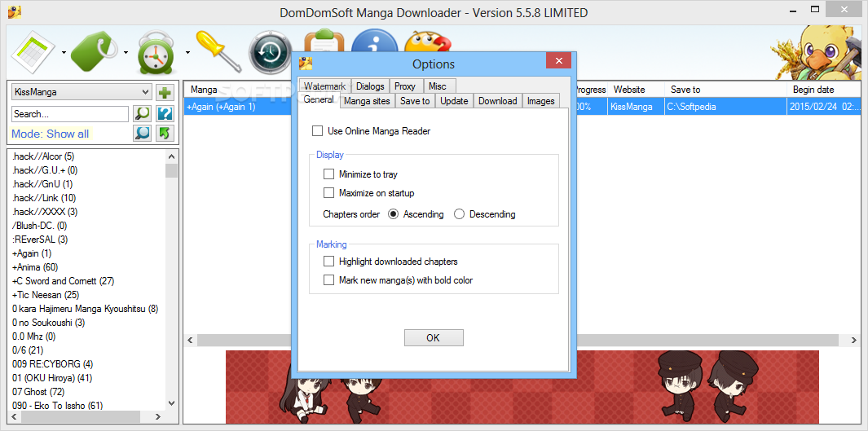
Task: Click the blue info toolbar icon
Action: (375, 41)
